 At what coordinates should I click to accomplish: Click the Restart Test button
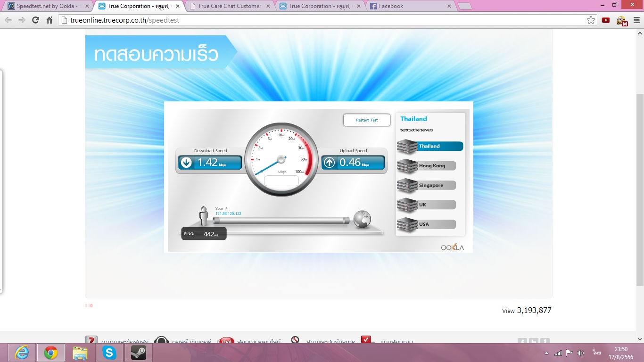pos(367,120)
